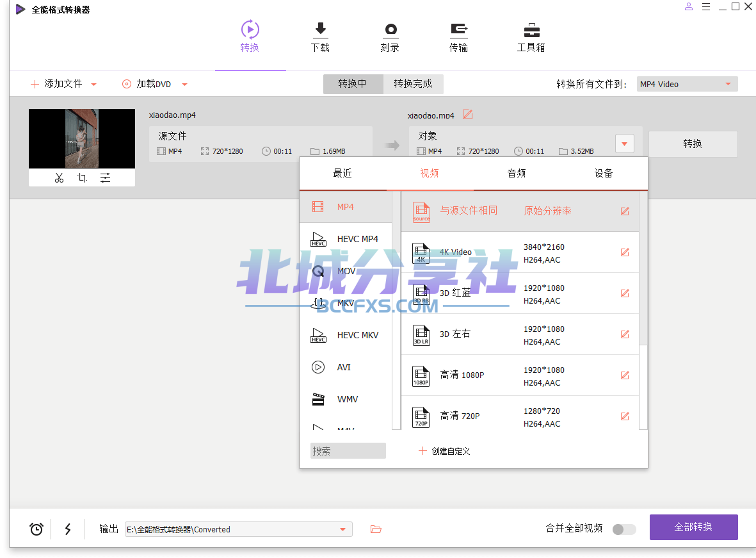This screenshot has height=558, width=756.
Task: Select the 高清 1080P preset label
Action: [x=462, y=375]
